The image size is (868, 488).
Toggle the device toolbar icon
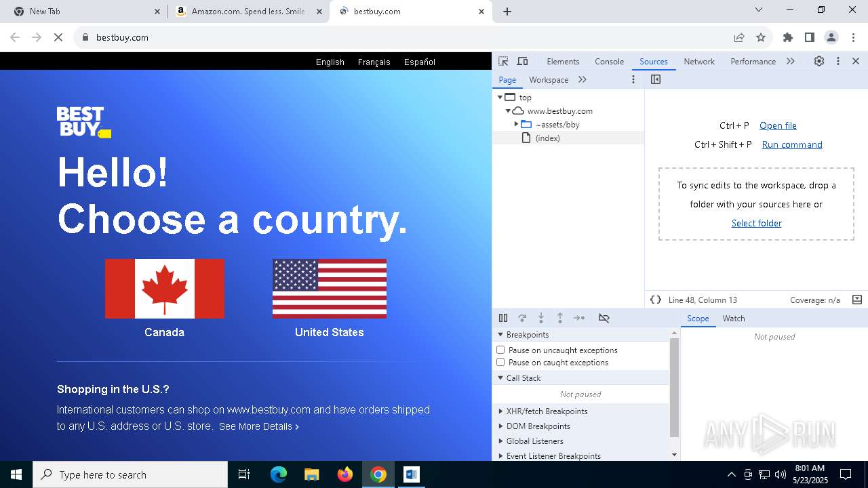tap(522, 61)
